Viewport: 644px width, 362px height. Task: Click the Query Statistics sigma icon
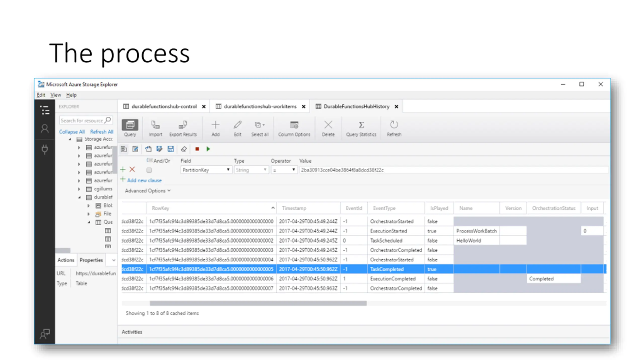(x=361, y=125)
